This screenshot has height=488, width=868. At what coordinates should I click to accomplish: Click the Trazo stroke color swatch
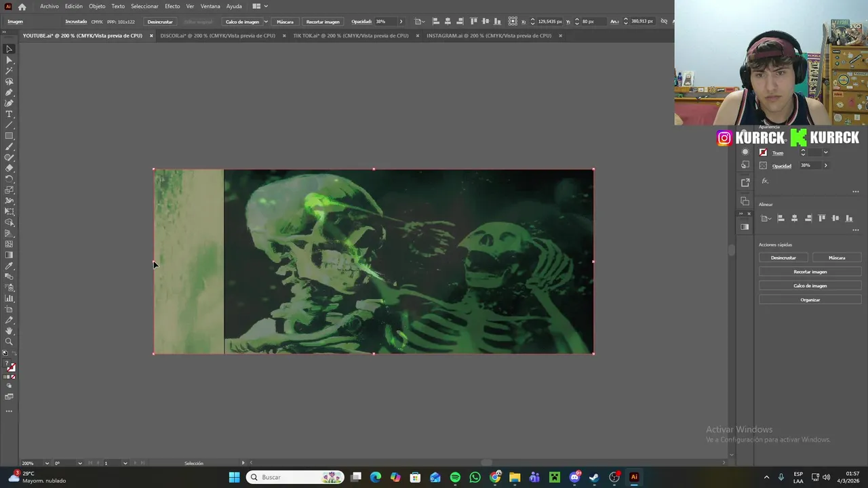coord(763,152)
